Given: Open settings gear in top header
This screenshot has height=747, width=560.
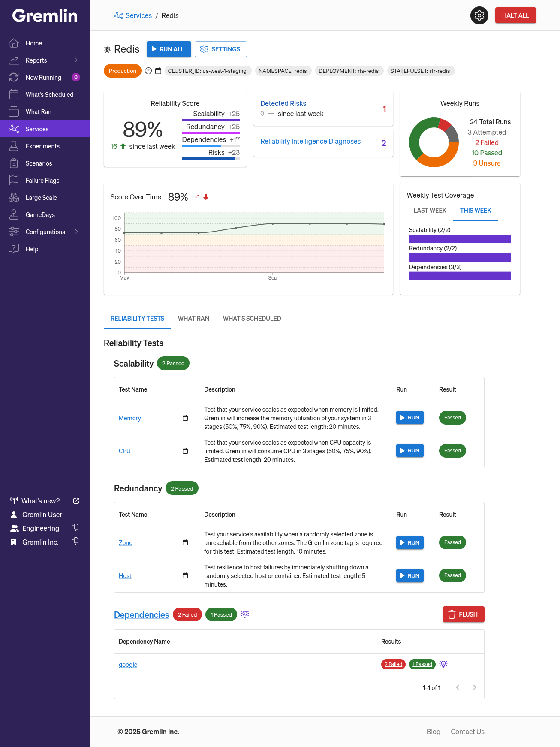Looking at the screenshot, I should coord(479,15).
